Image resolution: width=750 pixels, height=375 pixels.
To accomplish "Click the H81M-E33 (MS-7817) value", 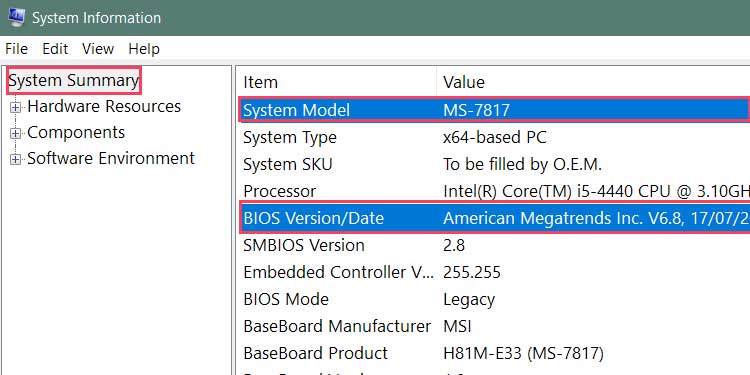I will coord(523,353).
